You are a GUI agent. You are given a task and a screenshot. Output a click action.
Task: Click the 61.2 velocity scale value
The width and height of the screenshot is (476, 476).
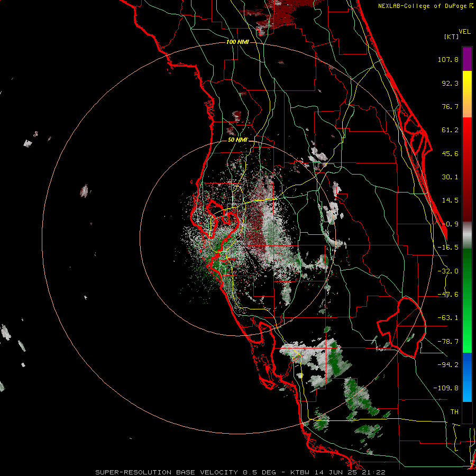[450, 130]
